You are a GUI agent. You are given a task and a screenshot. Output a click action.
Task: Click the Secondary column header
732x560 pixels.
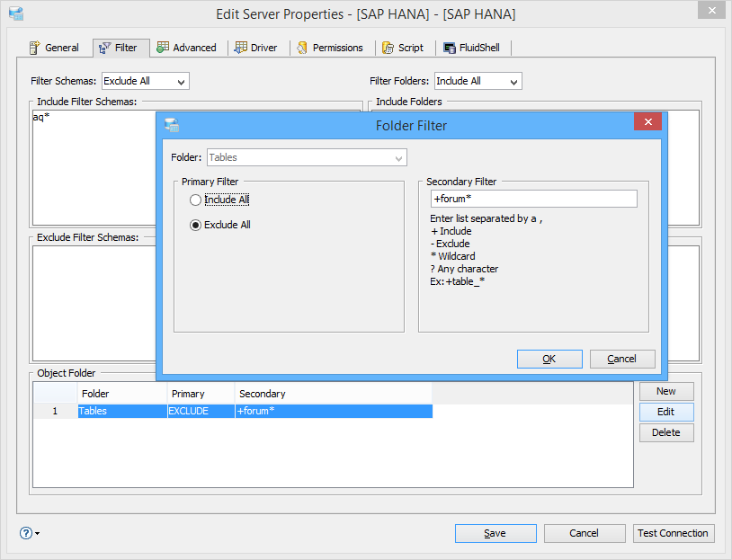pos(335,394)
